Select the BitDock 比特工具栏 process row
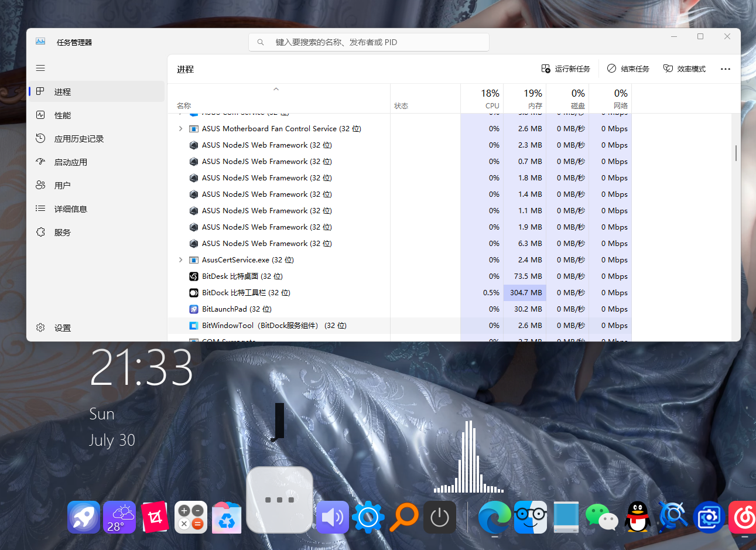This screenshot has width=756, height=550. click(x=246, y=293)
